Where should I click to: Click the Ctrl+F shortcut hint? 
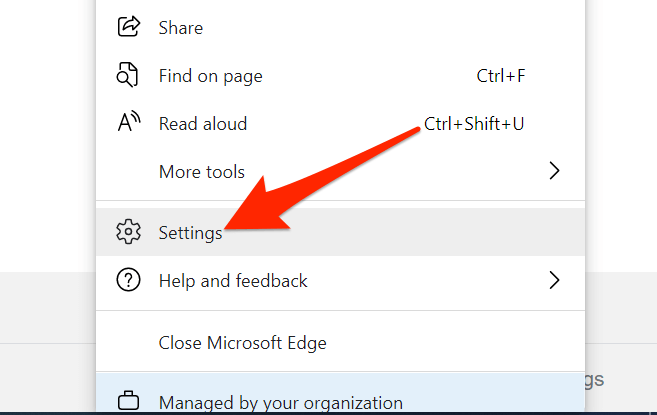(x=502, y=76)
